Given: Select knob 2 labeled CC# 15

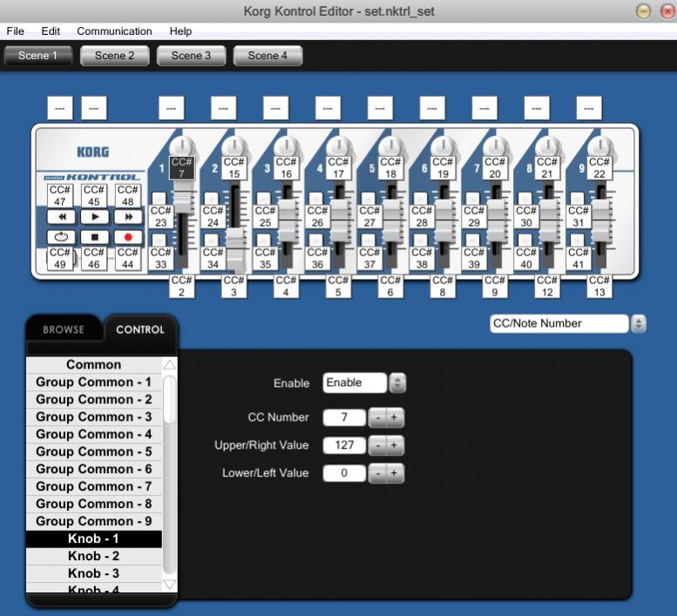Looking at the screenshot, I should click(234, 168).
